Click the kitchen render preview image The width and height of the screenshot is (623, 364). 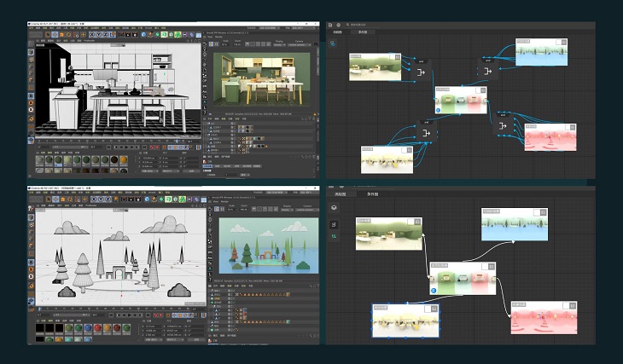coord(261,78)
